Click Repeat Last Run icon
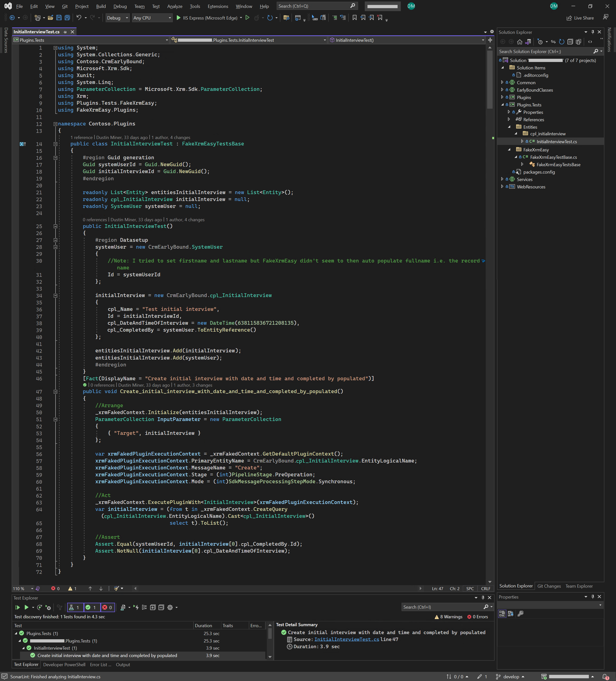Viewport: 616px width, 681px height. click(x=39, y=607)
